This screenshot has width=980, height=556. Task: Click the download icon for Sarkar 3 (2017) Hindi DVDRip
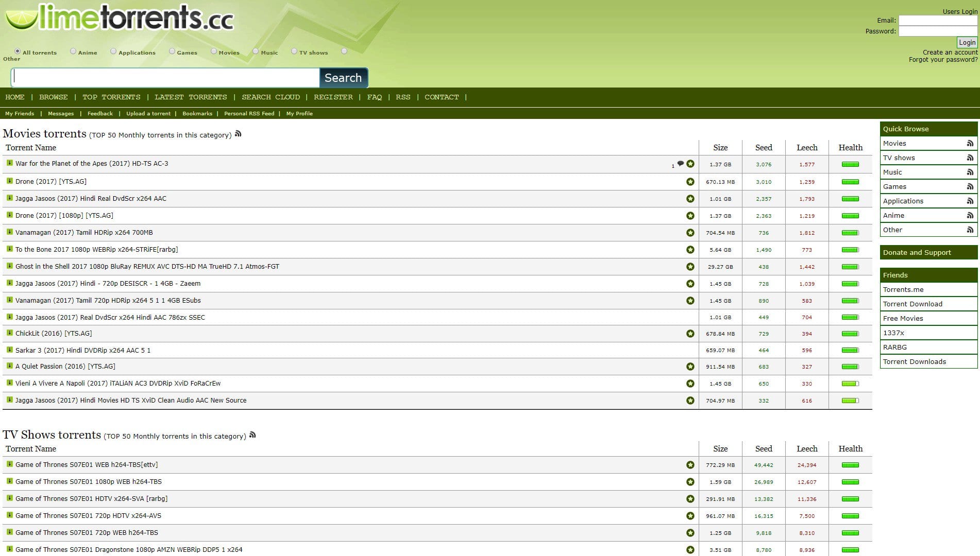pyautogui.click(x=9, y=350)
